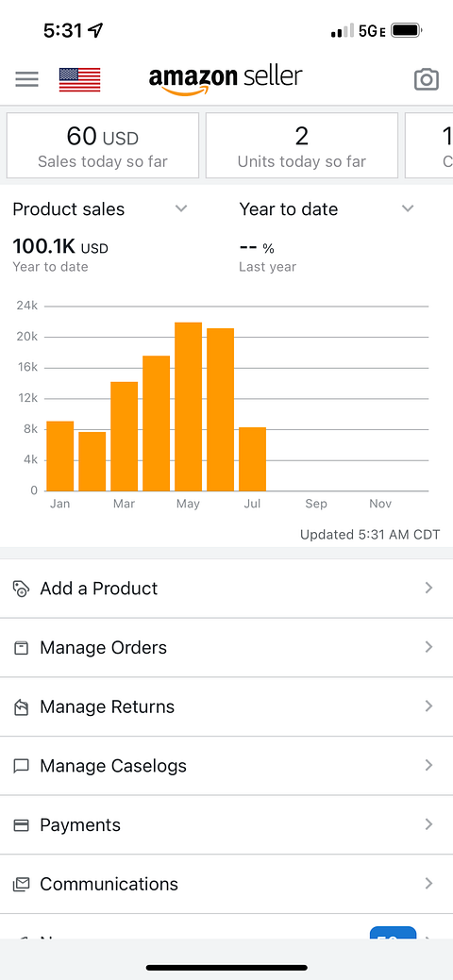Open Add a Product via its chevron

pyautogui.click(x=428, y=589)
